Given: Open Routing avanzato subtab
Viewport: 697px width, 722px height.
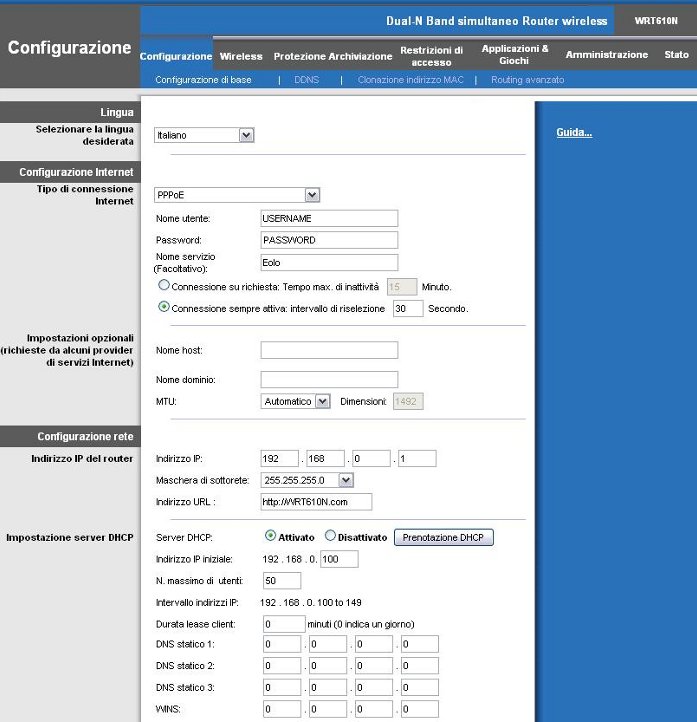Looking at the screenshot, I should [528, 80].
